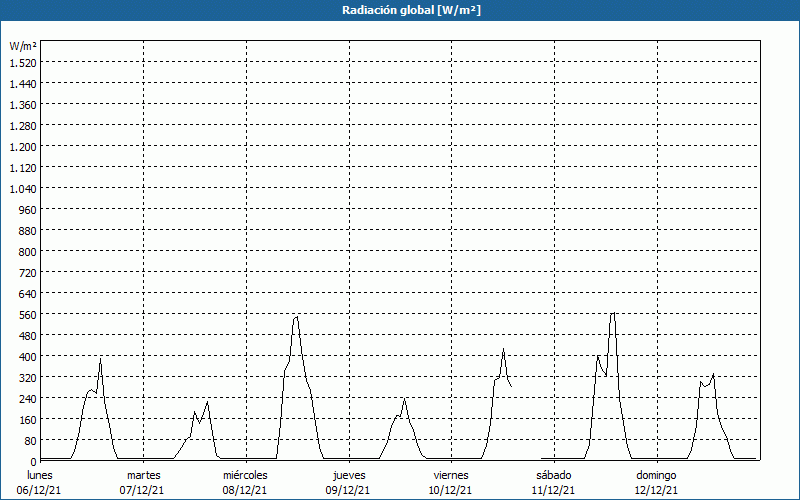This screenshot has height=500, width=800.
Task: Click the 800 y-axis value
Action: (29, 252)
